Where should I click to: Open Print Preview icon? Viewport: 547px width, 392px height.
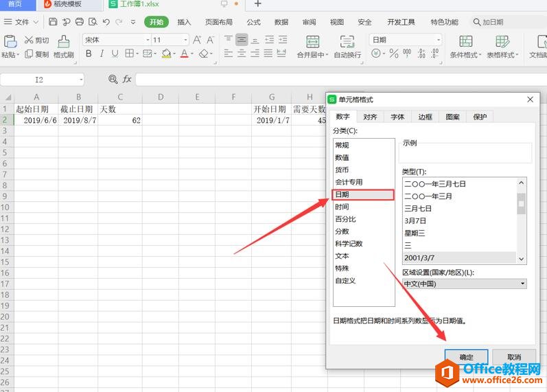click(x=93, y=22)
